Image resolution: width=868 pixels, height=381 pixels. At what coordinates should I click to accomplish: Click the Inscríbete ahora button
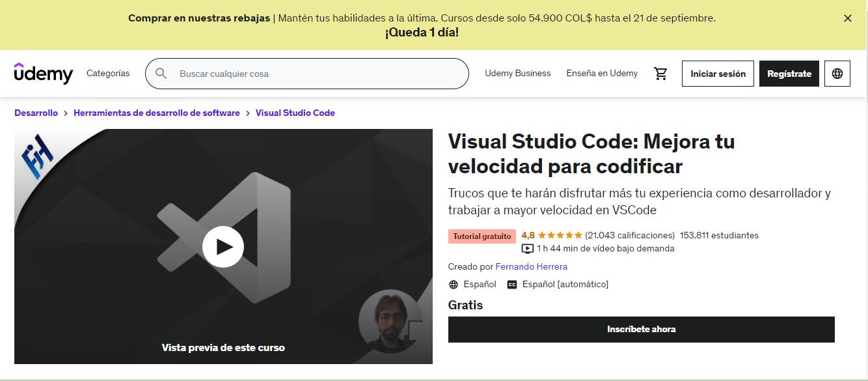coord(642,330)
